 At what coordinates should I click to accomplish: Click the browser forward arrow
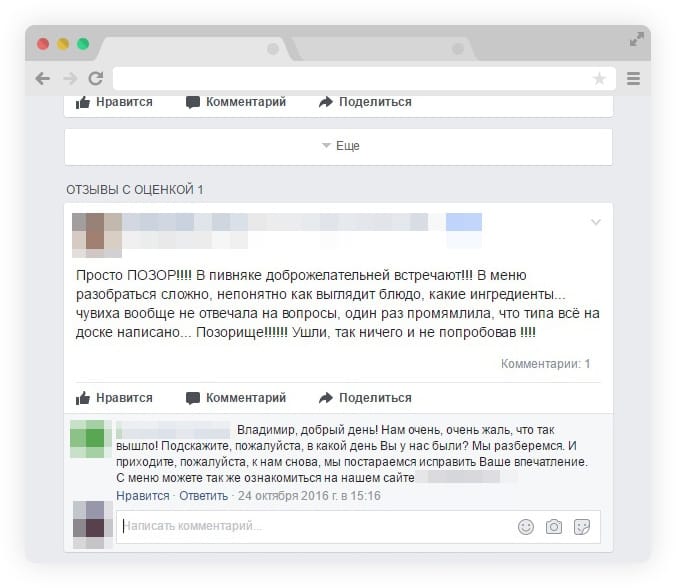70,79
